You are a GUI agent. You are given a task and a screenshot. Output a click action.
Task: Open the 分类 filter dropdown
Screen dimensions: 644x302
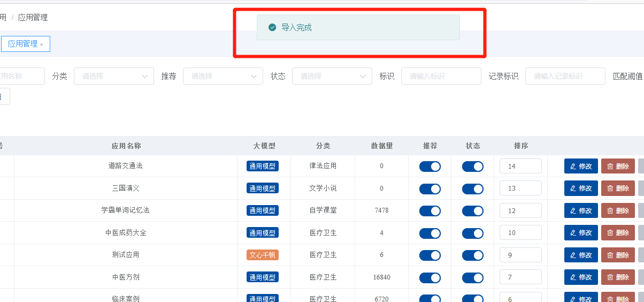pos(113,76)
